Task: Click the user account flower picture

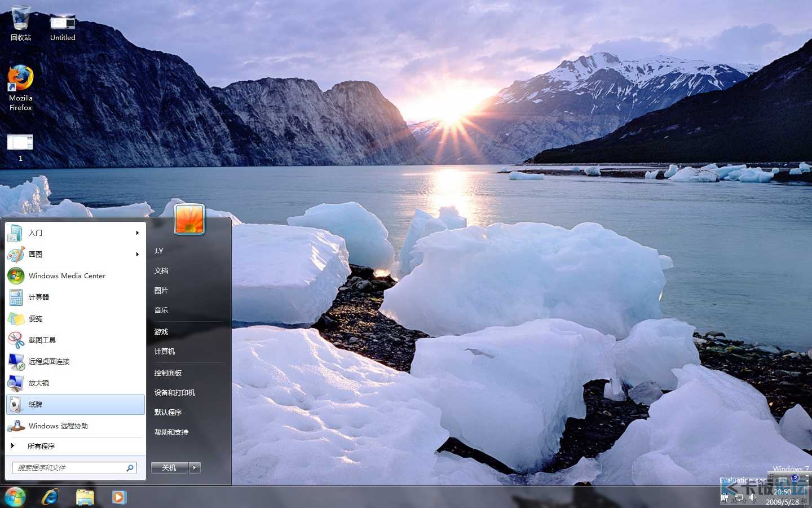Action: (x=189, y=219)
